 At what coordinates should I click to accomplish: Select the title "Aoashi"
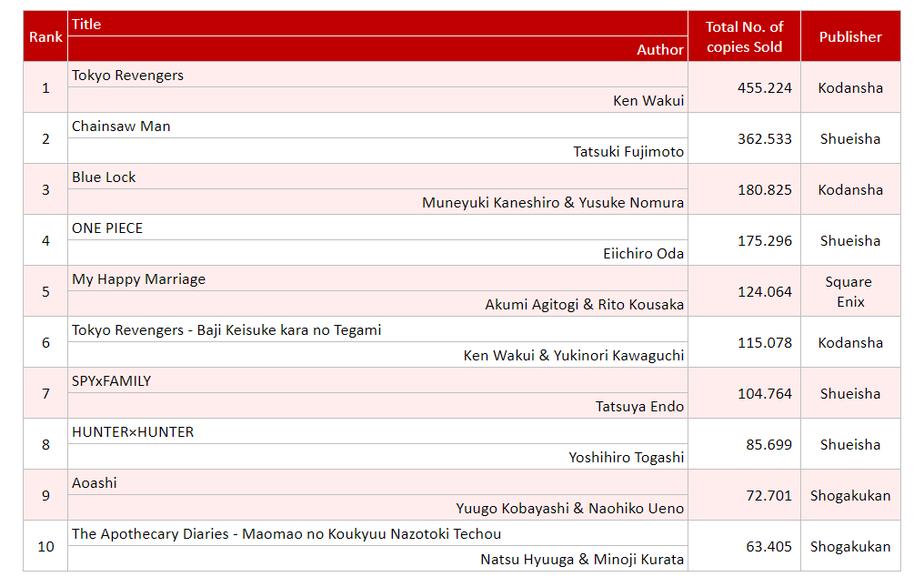(95, 483)
